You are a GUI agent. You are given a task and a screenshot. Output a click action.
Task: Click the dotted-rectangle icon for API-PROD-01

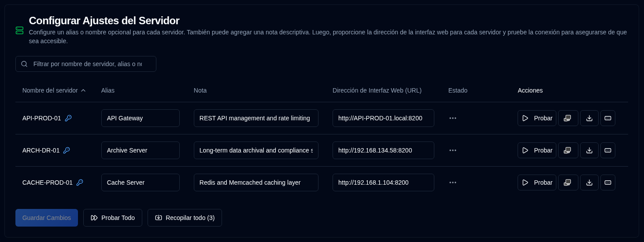click(608, 118)
